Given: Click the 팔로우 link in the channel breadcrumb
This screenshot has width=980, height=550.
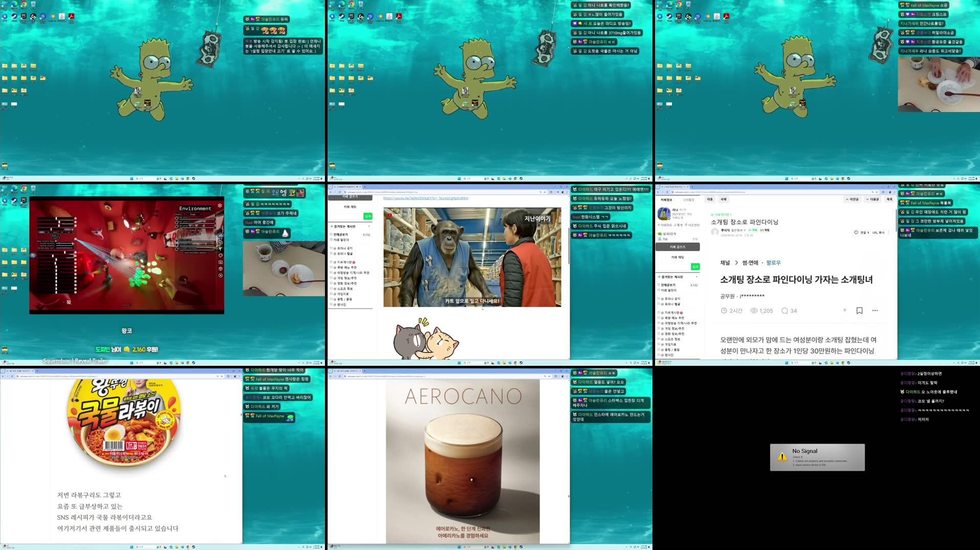Looking at the screenshot, I should coord(773,262).
